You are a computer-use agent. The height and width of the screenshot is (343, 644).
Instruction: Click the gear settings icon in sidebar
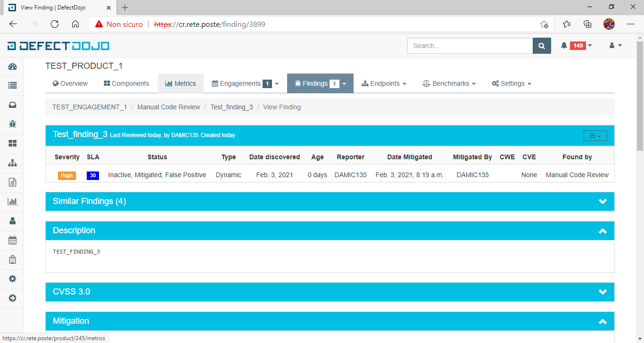pos(12,278)
